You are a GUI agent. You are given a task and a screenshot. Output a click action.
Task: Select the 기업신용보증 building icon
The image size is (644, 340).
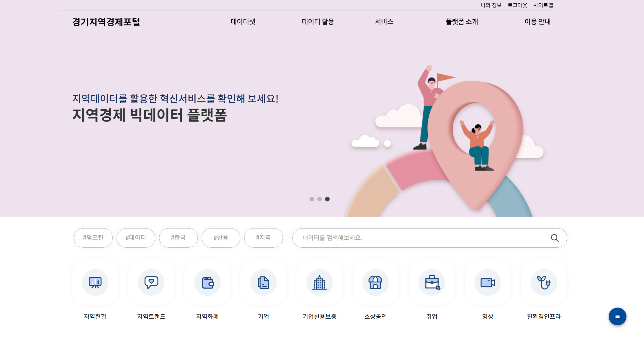(x=320, y=282)
